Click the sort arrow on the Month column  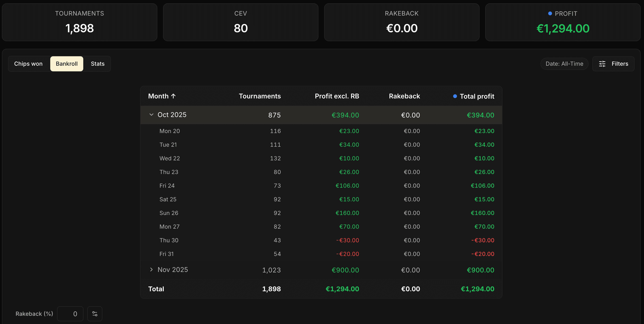point(173,96)
